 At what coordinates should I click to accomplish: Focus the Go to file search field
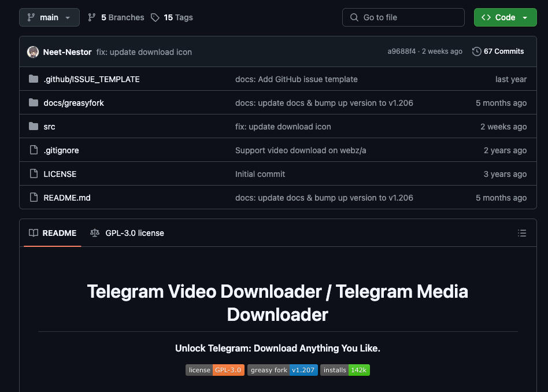(x=403, y=17)
